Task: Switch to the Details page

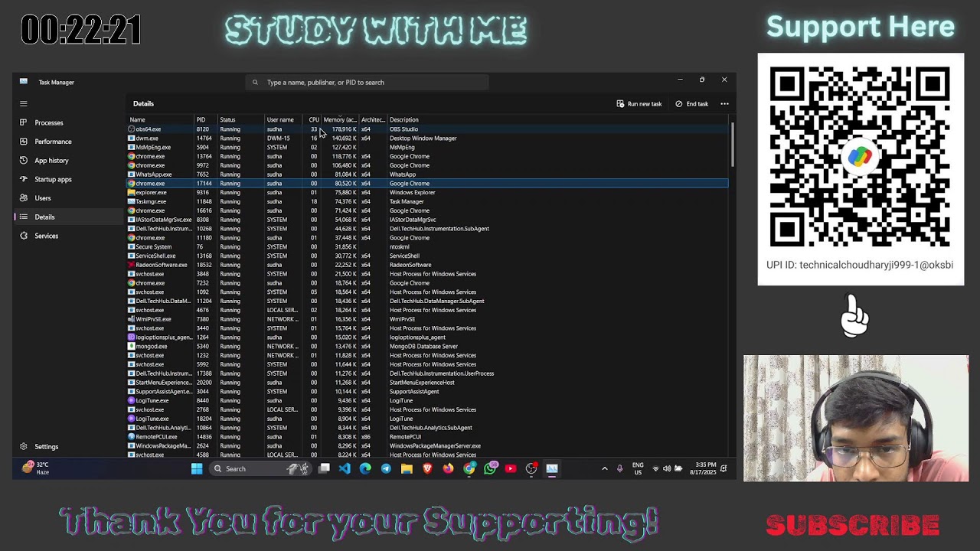Action: pyautogui.click(x=67, y=217)
